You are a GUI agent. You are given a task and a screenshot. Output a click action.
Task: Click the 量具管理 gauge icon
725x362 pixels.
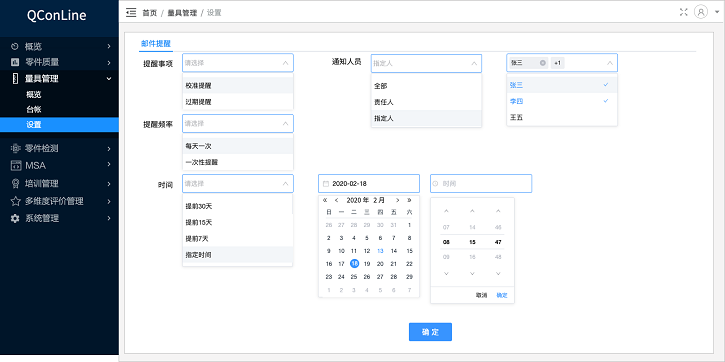coord(15,78)
